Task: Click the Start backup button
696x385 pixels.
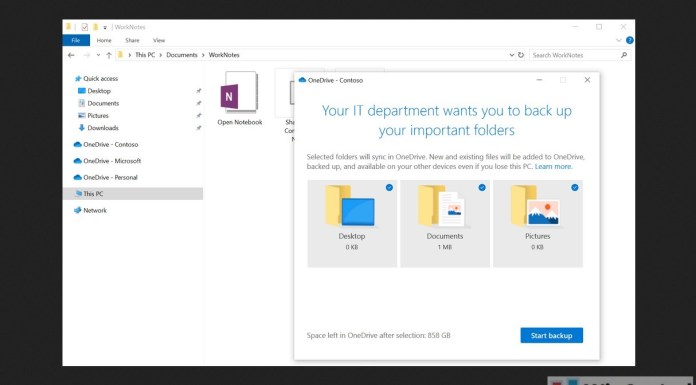Action: tap(551, 335)
